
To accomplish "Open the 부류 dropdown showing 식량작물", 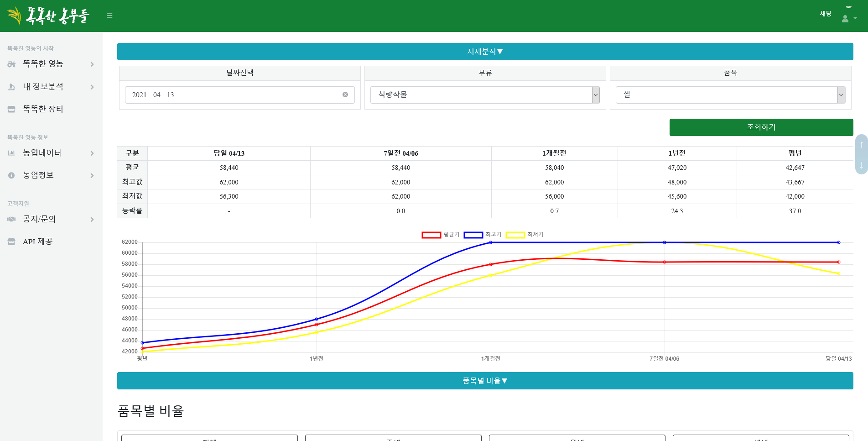I will tap(485, 95).
